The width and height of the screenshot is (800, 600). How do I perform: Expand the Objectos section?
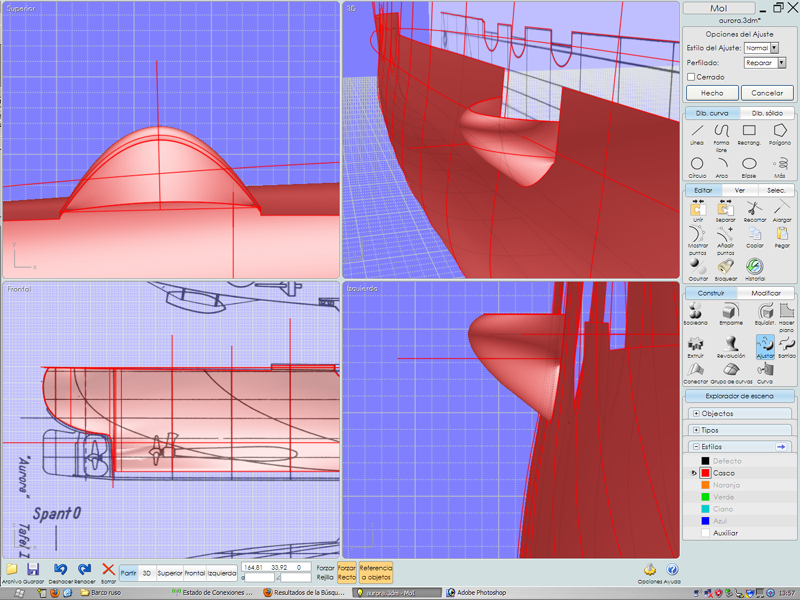[696, 413]
